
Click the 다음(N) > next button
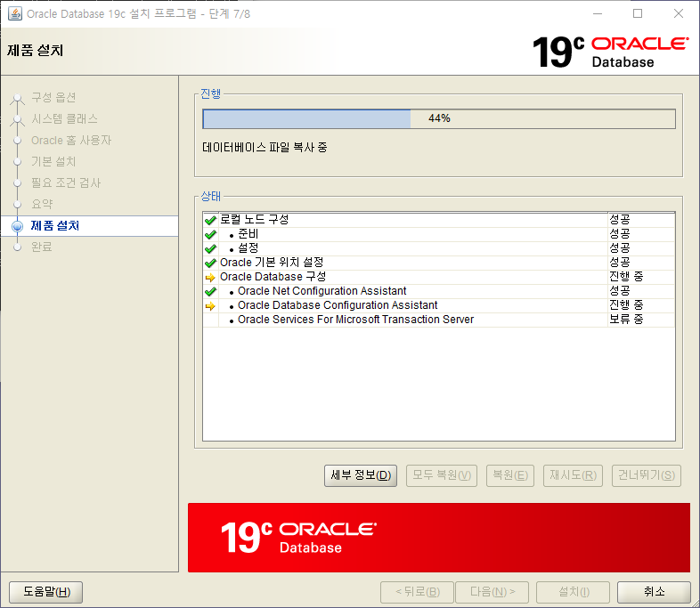(x=492, y=592)
